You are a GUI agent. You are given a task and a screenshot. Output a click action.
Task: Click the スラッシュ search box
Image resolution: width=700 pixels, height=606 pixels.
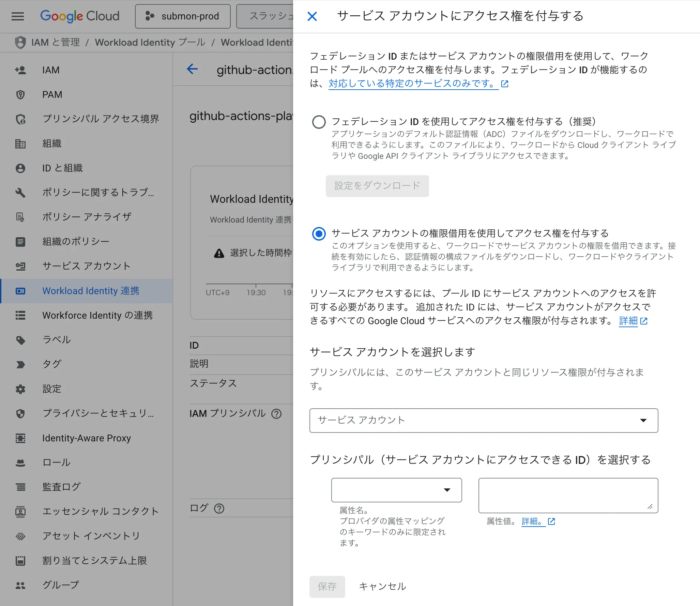[x=265, y=16]
